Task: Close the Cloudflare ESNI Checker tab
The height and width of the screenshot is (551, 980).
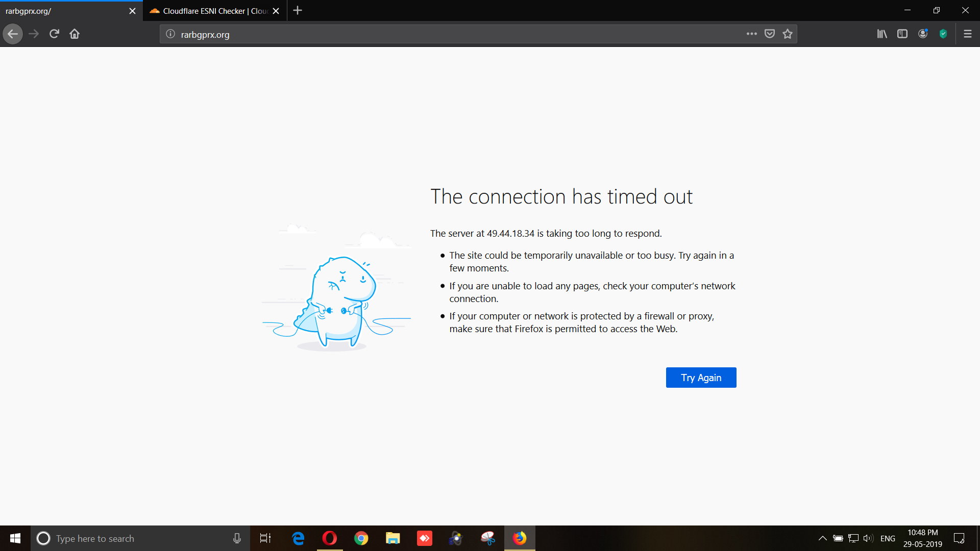Action: click(x=276, y=11)
